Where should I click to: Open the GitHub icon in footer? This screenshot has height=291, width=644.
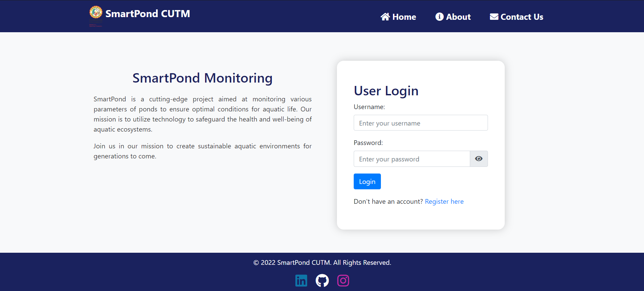pos(322,281)
